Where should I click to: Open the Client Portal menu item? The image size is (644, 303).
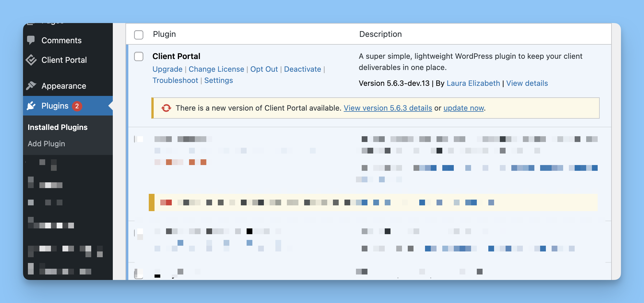[68, 60]
